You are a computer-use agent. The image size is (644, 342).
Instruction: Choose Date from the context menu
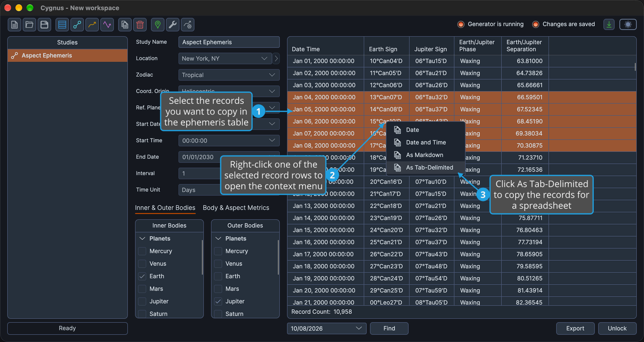point(425,130)
